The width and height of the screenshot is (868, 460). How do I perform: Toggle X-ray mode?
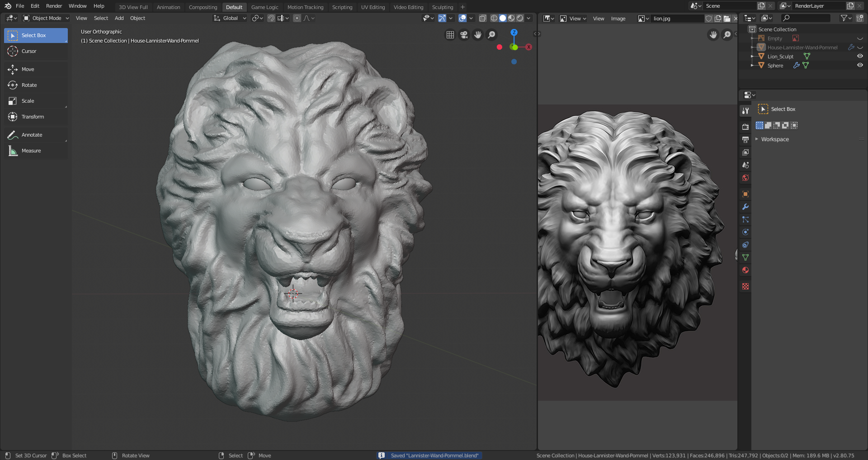pyautogui.click(x=483, y=18)
